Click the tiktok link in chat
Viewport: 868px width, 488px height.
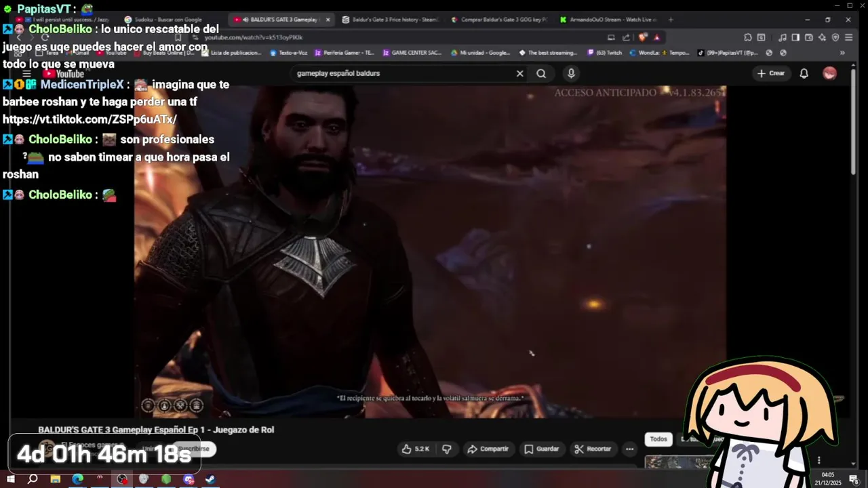90,119
